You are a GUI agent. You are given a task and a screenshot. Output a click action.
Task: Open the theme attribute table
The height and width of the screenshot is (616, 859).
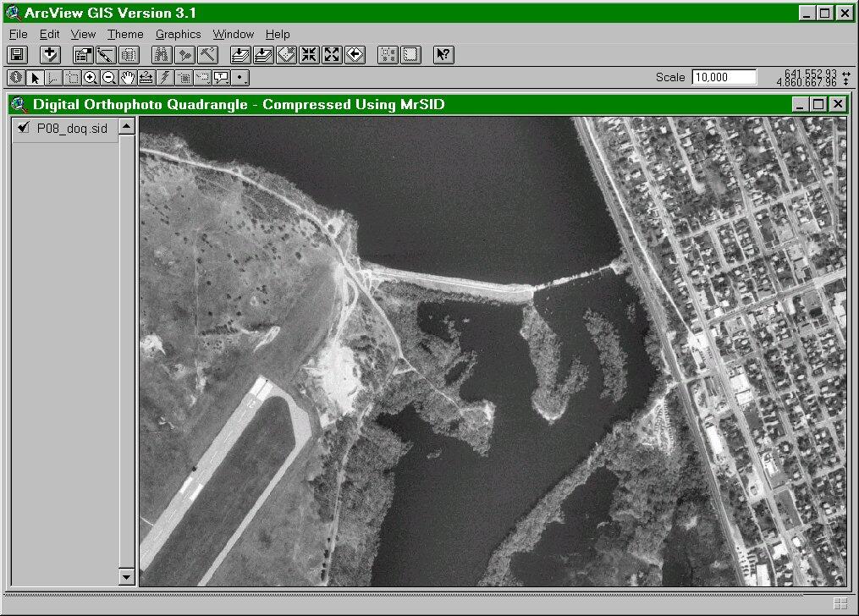[x=128, y=54]
